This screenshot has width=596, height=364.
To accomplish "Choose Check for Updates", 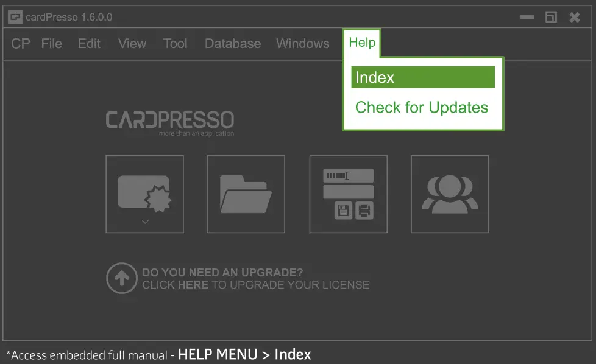I will 422,107.
